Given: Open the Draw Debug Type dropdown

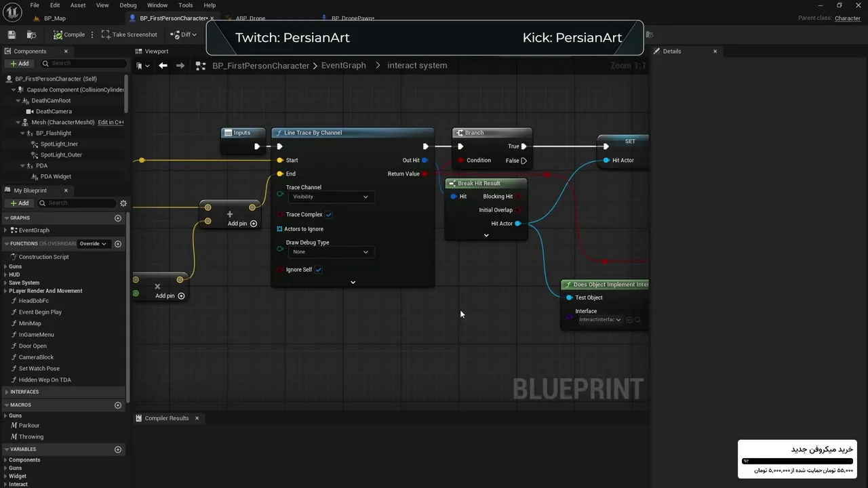Looking at the screenshot, I should pos(330,252).
